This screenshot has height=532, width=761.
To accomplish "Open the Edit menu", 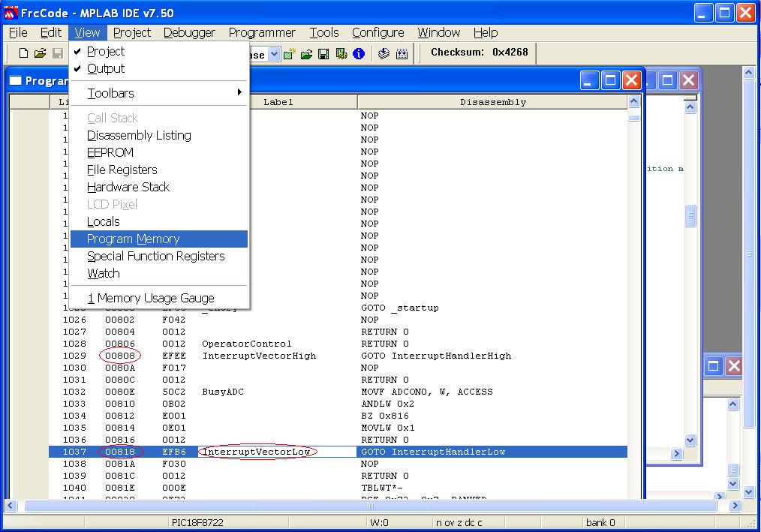I will (x=50, y=32).
